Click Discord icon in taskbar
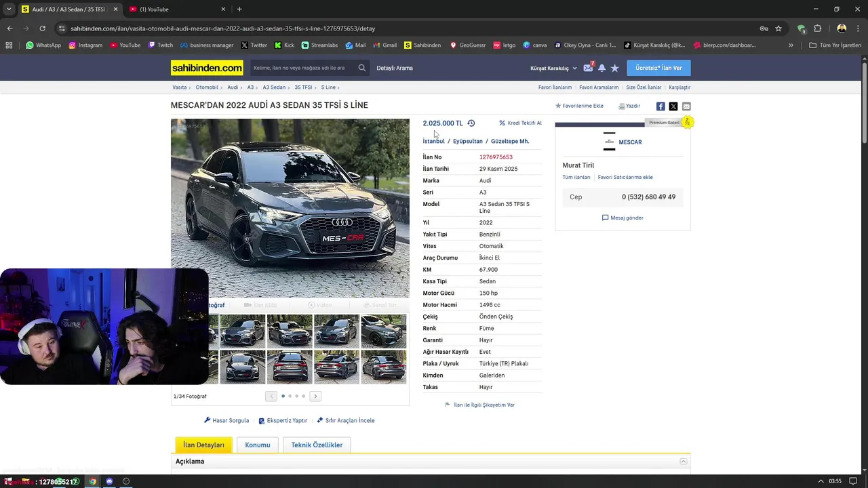Screen dimensions: 868x488 109,481
